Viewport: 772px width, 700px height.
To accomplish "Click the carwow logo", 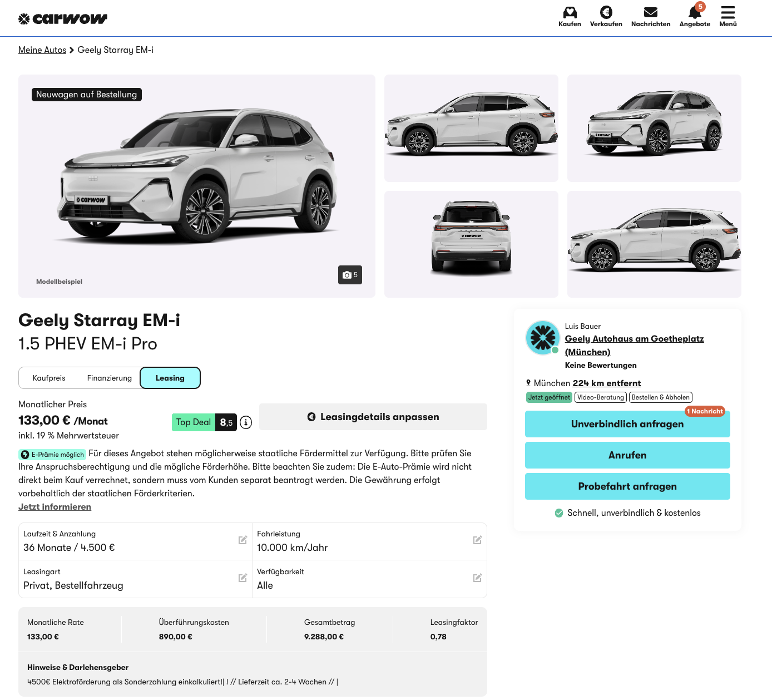I will [x=63, y=19].
